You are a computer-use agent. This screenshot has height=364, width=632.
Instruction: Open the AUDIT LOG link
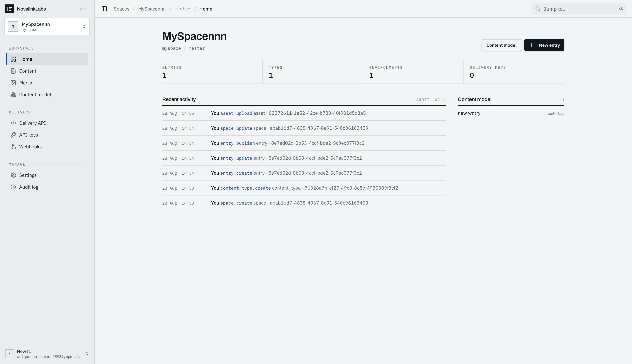431,100
